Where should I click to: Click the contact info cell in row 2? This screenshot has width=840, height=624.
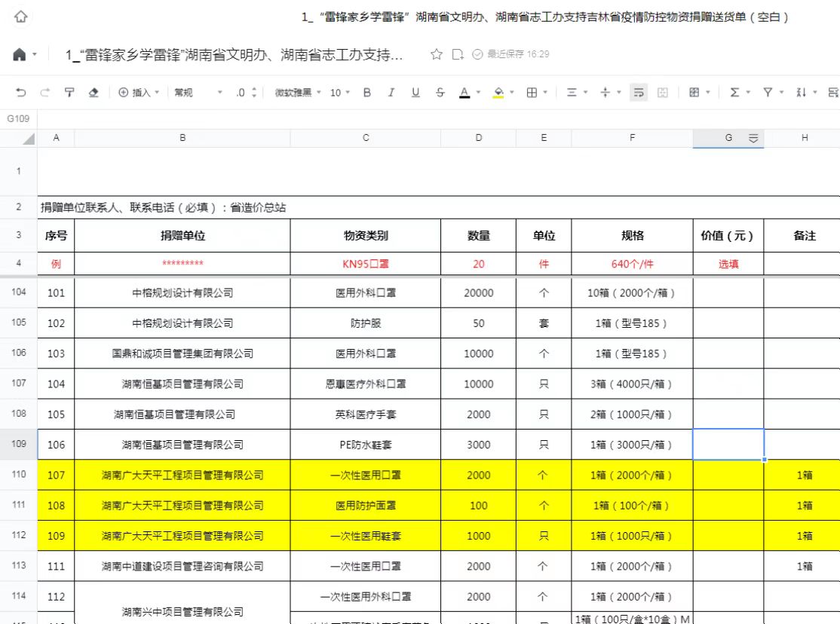[x=439, y=207]
